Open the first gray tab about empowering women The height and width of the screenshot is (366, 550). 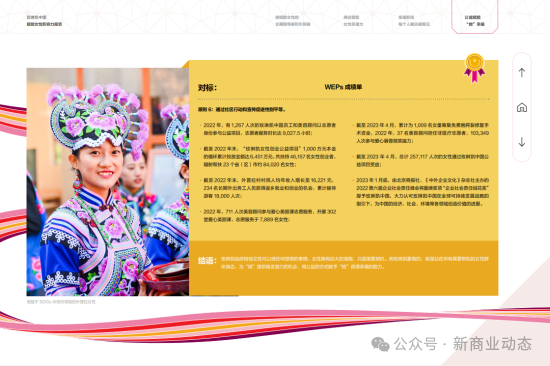pos(293,20)
